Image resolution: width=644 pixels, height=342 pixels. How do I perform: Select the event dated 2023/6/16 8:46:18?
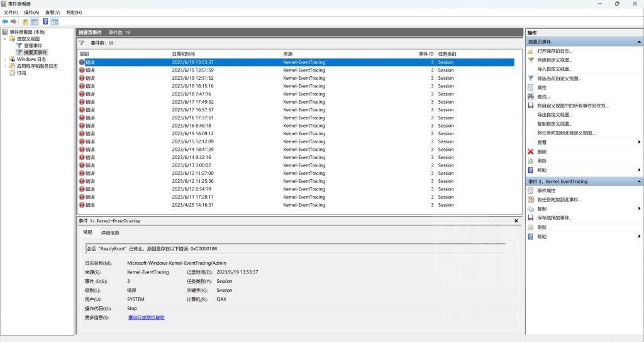[296, 126]
